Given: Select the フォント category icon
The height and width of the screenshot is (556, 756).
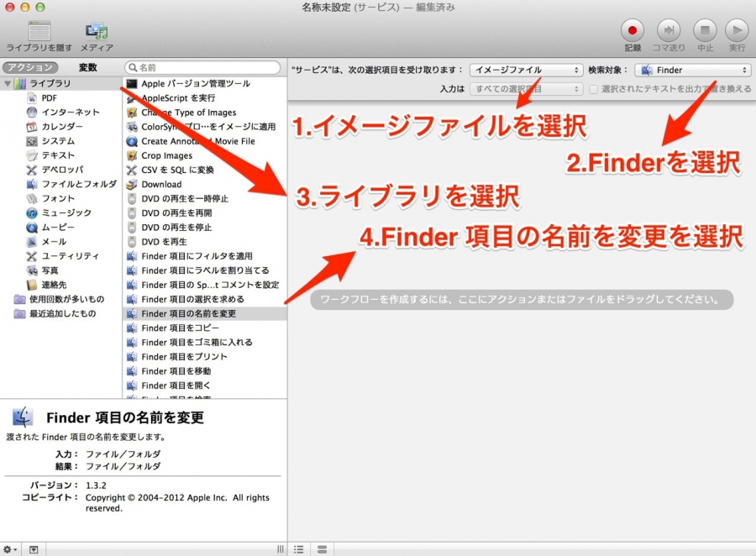Looking at the screenshot, I should point(32,199).
